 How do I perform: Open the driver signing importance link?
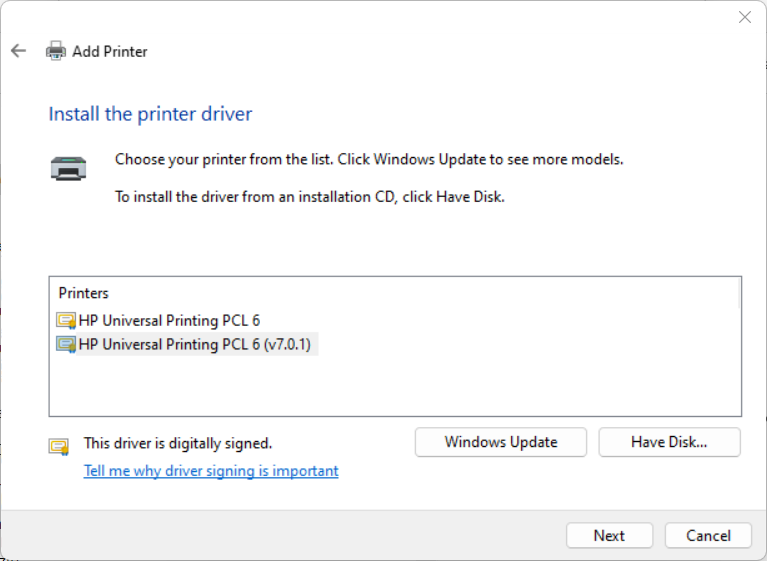(x=211, y=470)
